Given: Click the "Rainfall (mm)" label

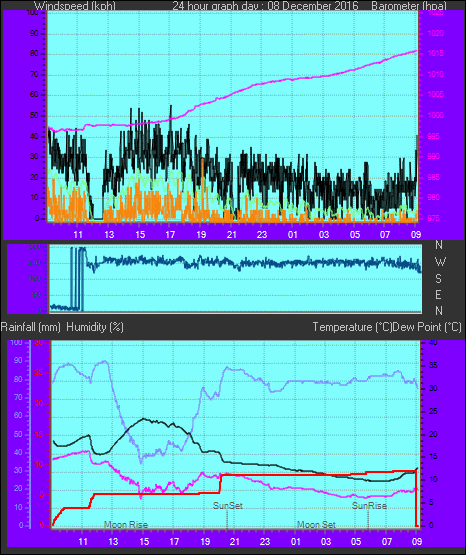Looking at the screenshot, I should click(30, 327).
